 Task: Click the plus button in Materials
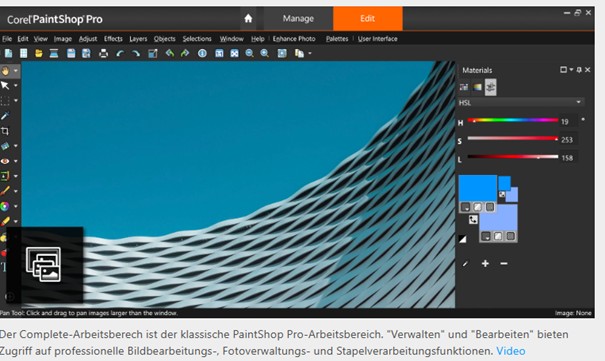click(x=485, y=263)
